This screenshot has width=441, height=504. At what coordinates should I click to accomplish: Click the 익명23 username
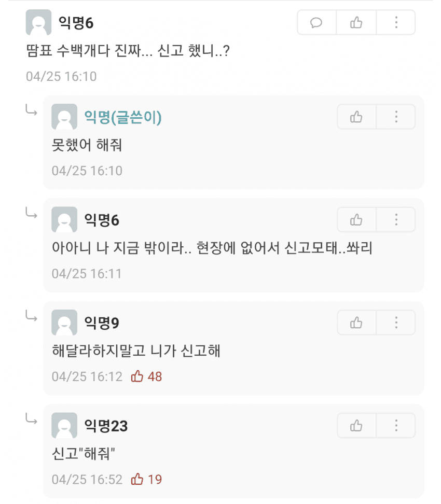point(106,426)
